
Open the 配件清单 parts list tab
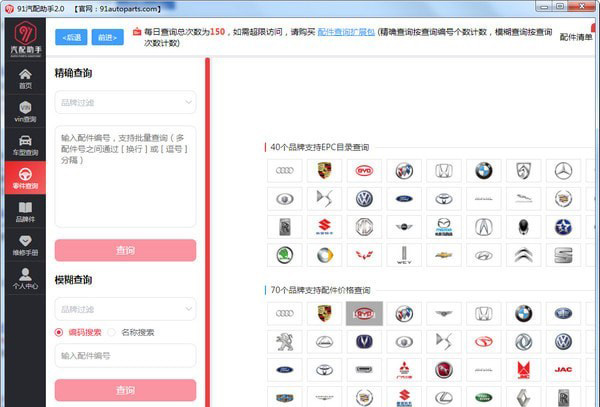pos(576,37)
